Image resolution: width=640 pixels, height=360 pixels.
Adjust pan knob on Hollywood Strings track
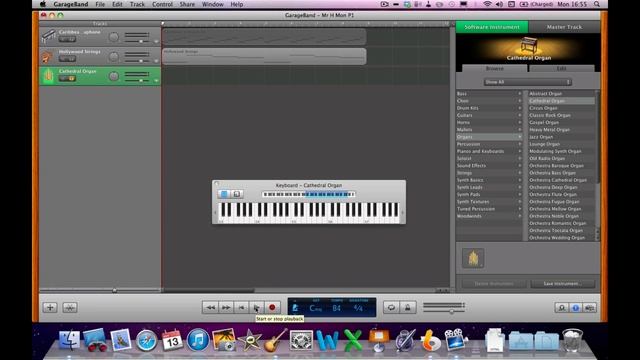pyautogui.click(x=114, y=57)
